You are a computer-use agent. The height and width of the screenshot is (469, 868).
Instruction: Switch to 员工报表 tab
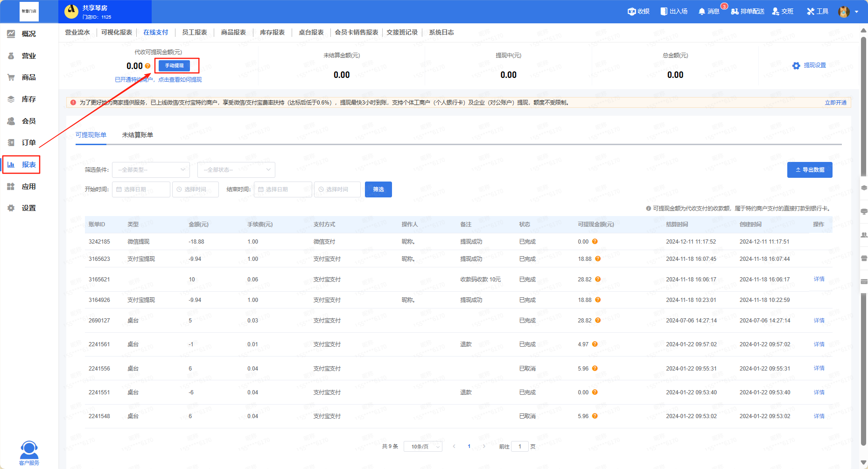195,33
